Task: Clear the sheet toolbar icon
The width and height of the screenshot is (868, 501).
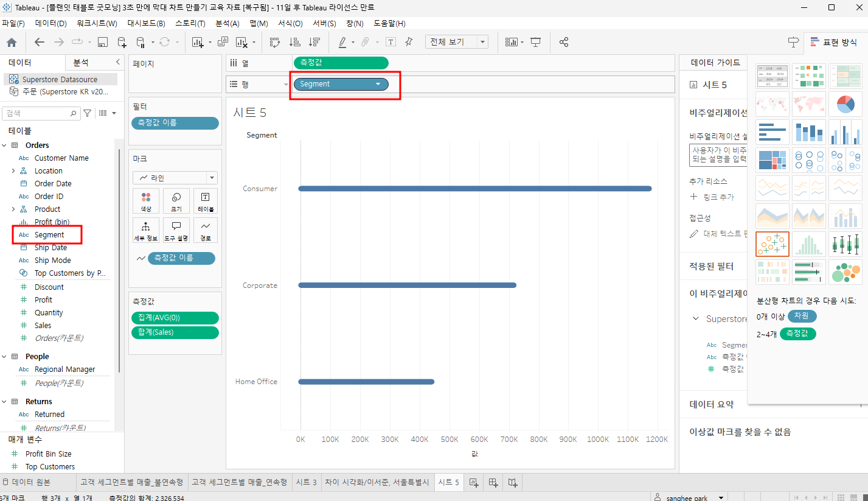Action: 241,42
